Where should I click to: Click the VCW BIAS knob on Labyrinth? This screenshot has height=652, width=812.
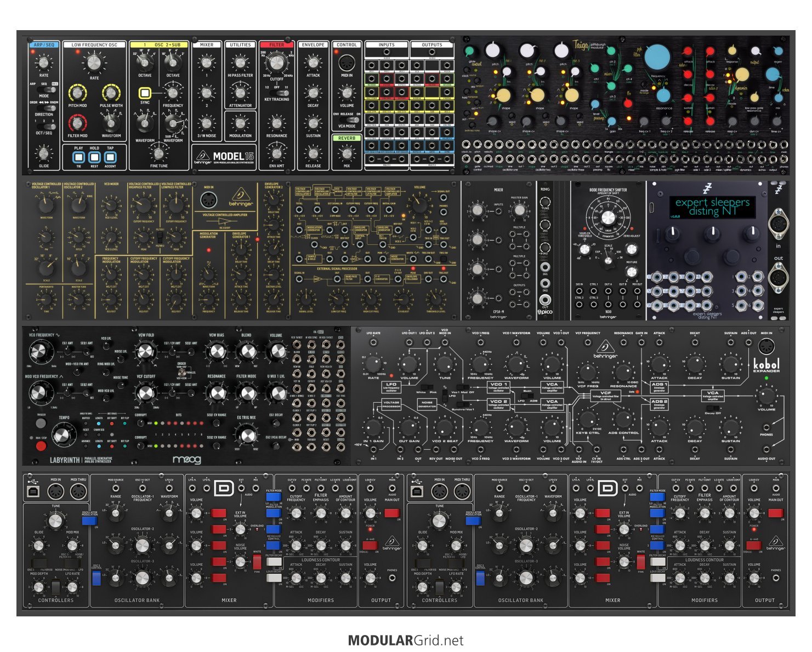pyautogui.click(x=217, y=351)
